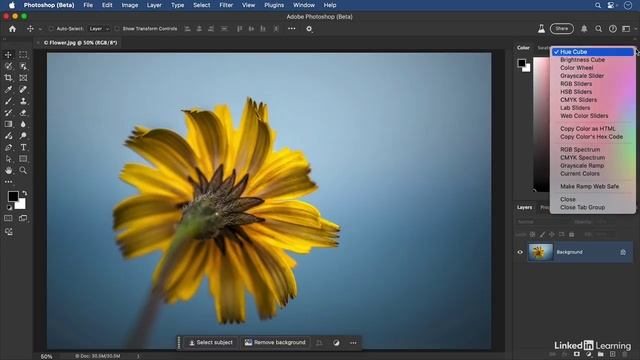
Task: Switch to the Layers panel tab
Action: coord(524,207)
